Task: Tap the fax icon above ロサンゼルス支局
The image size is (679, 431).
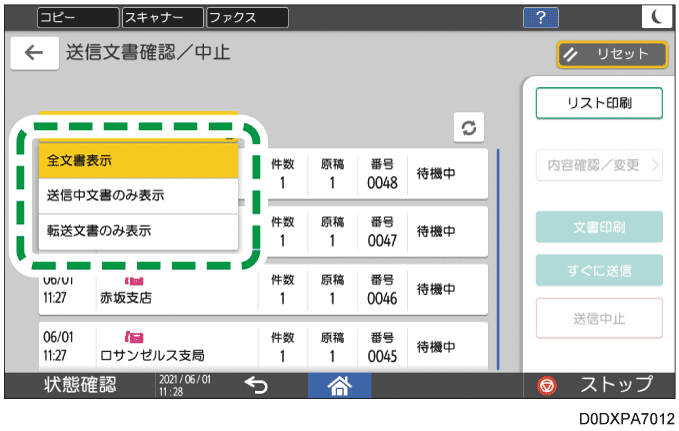Action: [134, 337]
